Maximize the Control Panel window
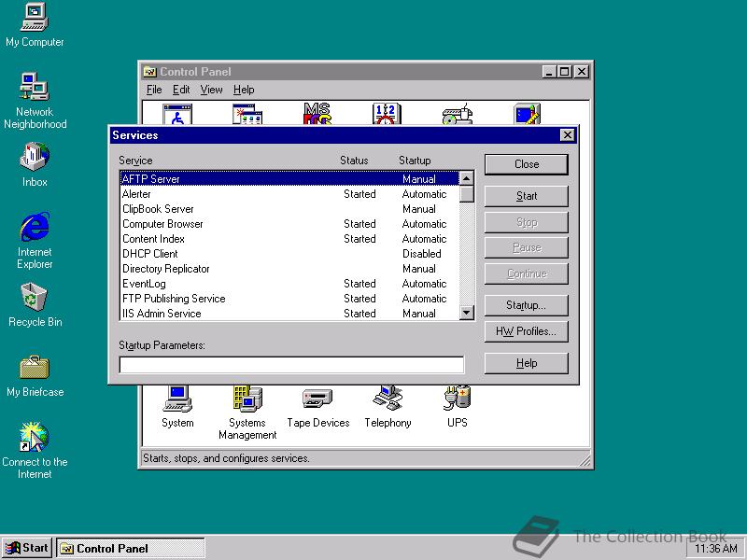The image size is (747, 560). coord(565,72)
